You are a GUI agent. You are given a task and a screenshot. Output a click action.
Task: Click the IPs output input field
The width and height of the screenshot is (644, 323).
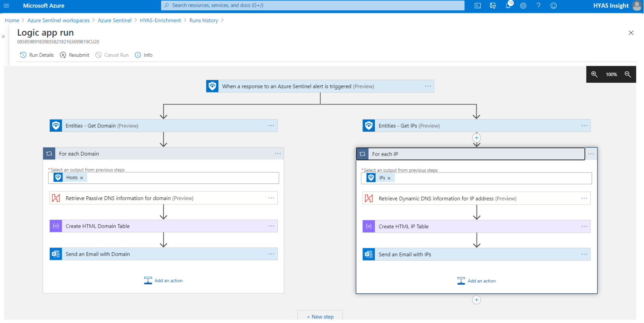click(477, 178)
